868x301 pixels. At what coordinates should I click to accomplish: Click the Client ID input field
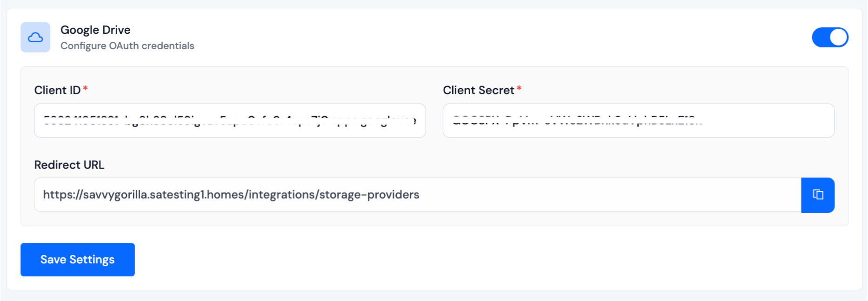pos(230,121)
